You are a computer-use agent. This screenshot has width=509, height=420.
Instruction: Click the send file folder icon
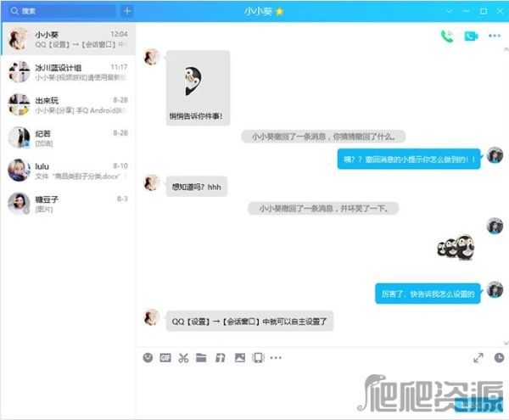pyautogui.click(x=201, y=358)
